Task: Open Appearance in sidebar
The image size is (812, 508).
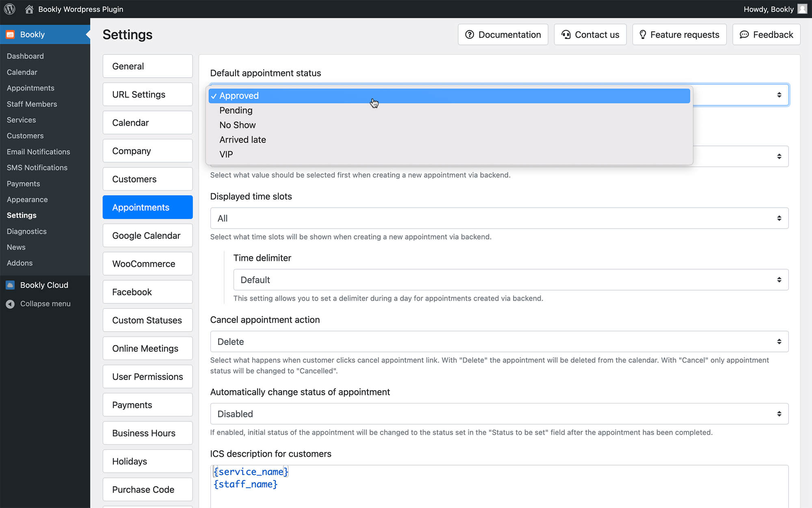Action: [27, 200]
